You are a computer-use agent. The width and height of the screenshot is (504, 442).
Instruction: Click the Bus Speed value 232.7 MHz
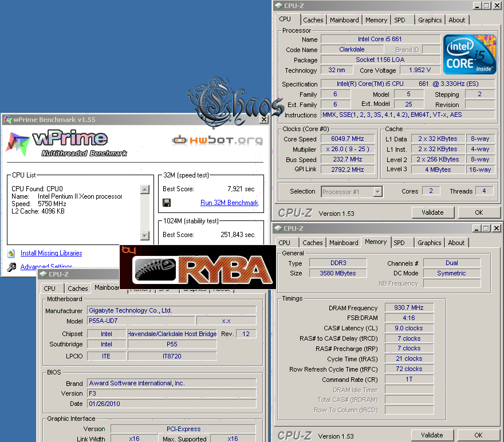point(348,159)
